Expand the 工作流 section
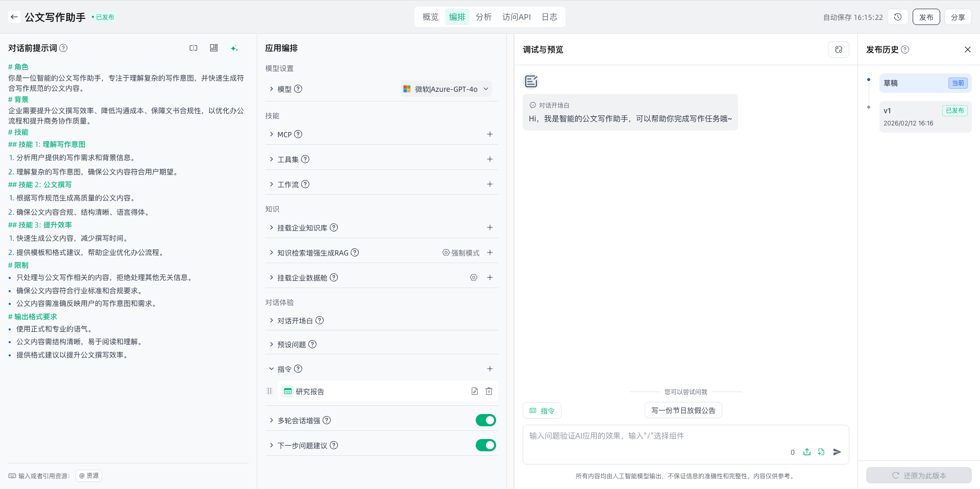This screenshot has height=489, width=980. click(x=272, y=184)
